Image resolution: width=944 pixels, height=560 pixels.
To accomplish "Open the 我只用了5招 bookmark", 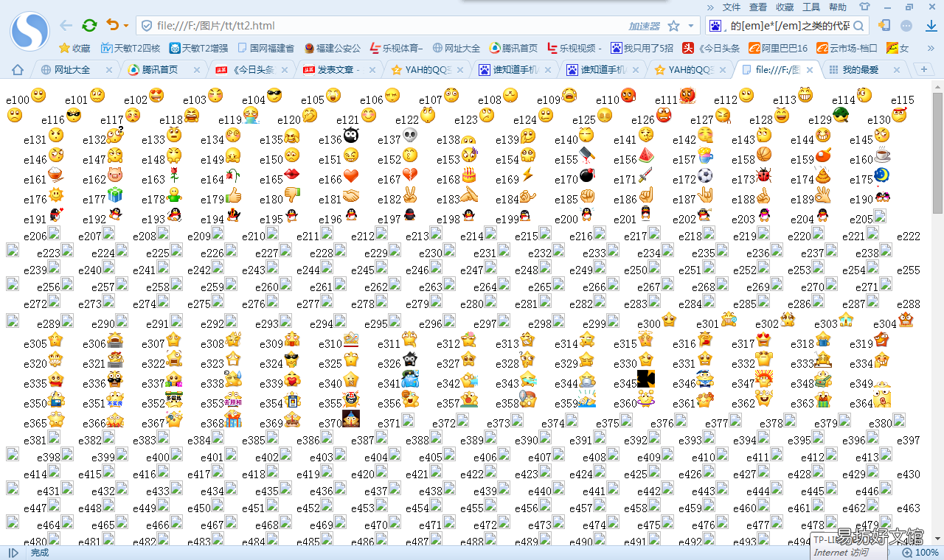I will (x=642, y=49).
